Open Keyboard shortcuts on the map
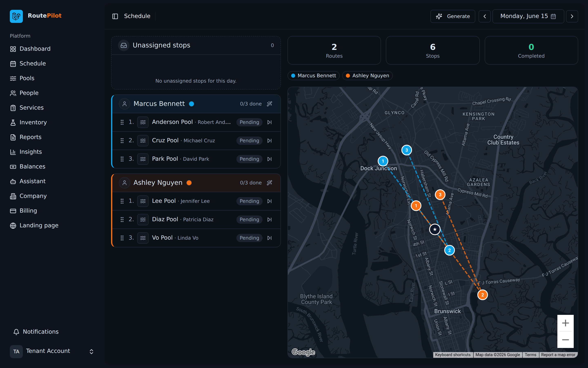 pos(453,355)
